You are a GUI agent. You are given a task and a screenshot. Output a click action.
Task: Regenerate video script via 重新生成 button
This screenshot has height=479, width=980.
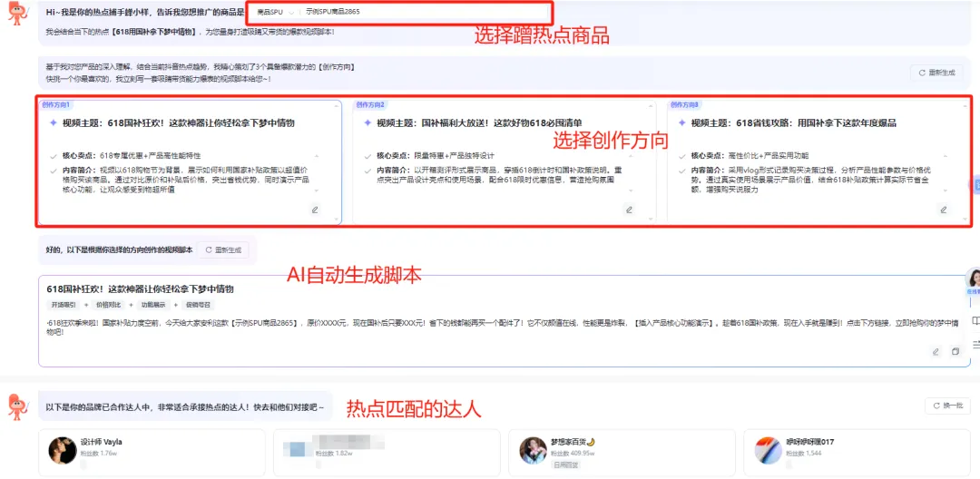click(223, 249)
